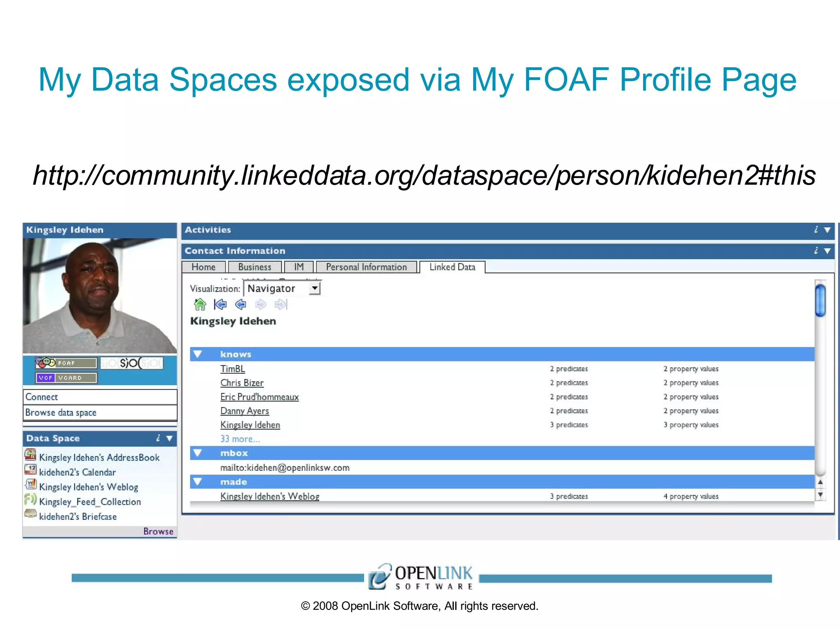The image size is (840, 630).
Task: Switch to the Business tab
Action: coord(255,267)
